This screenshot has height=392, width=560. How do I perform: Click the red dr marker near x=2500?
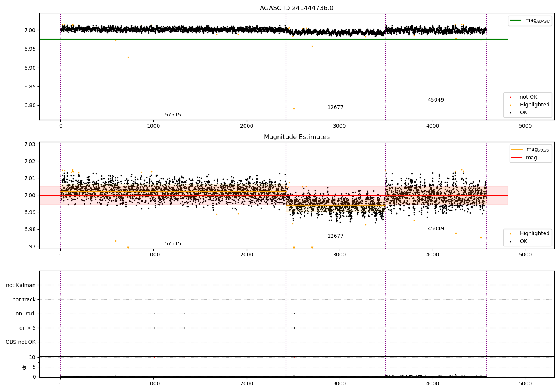point(294,358)
